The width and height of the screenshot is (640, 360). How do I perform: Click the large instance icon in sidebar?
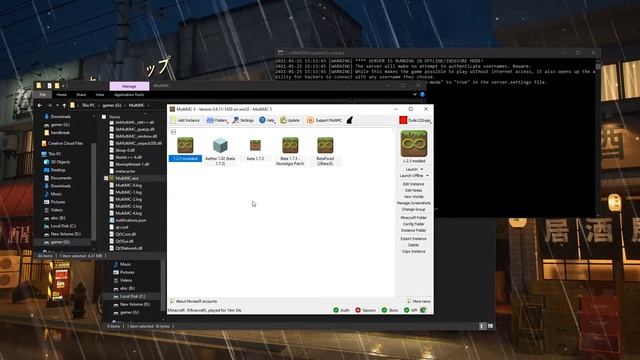pos(414,144)
